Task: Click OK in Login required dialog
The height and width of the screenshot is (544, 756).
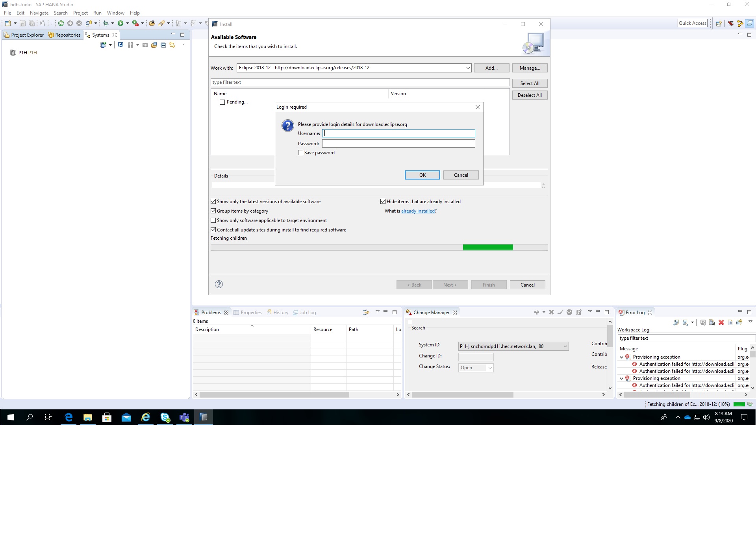Action: [422, 175]
